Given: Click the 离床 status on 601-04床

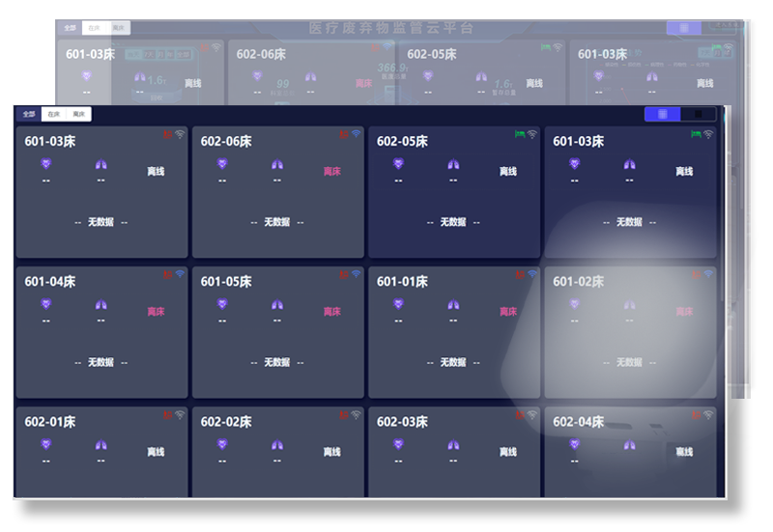Looking at the screenshot, I should (156, 312).
